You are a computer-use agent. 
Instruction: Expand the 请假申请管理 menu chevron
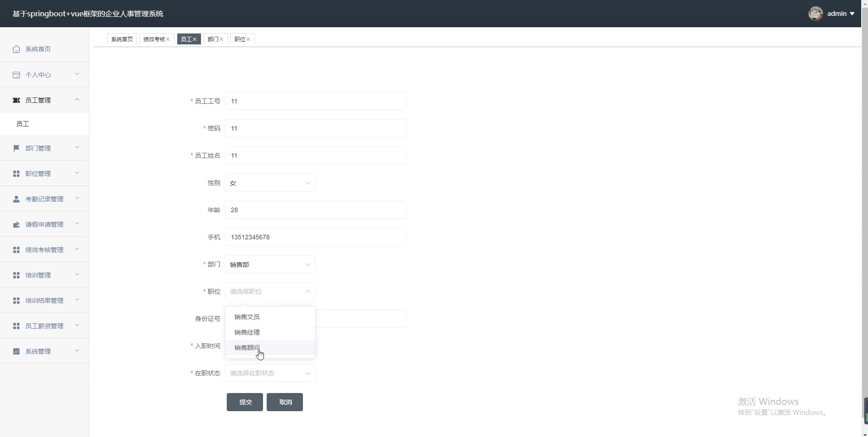(77, 223)
